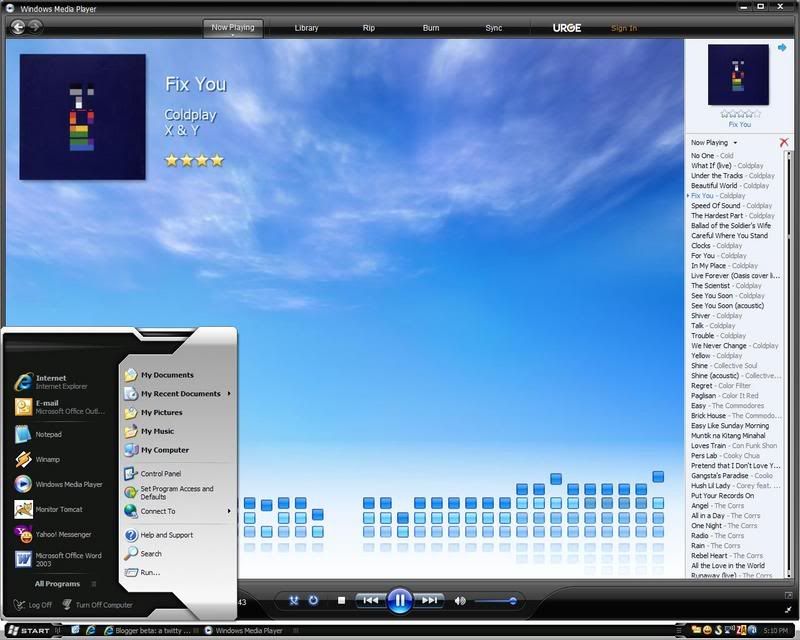Select 'No One - Cold' in playlist
The width and height of the screenshot is (800, 640).
712,156
